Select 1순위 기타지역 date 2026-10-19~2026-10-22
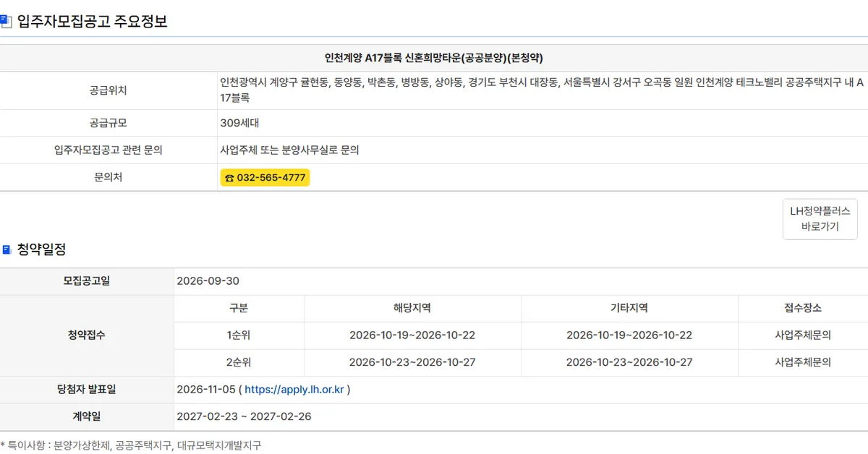868x454 pixels. [x=629, y=335]
